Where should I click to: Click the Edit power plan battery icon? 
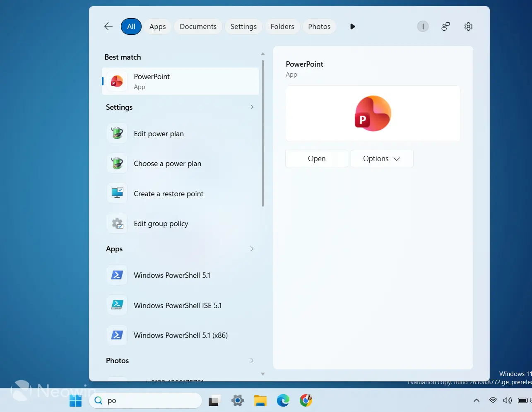[x=117, y=133]
